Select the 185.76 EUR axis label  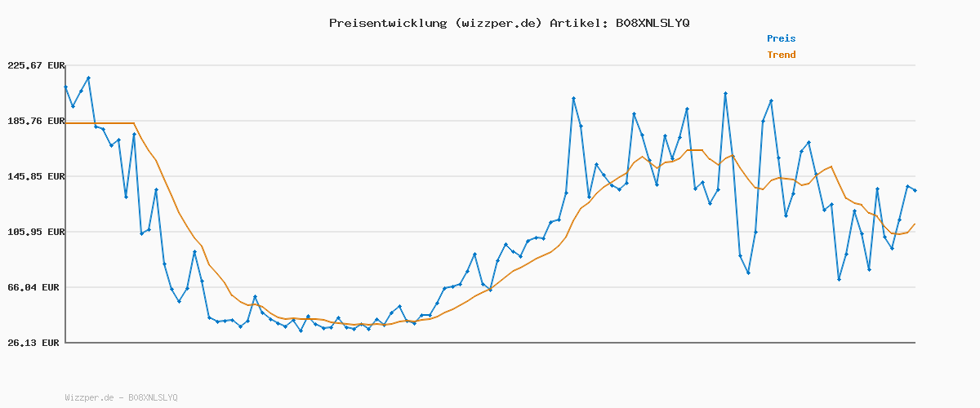(x=34, y=121)
